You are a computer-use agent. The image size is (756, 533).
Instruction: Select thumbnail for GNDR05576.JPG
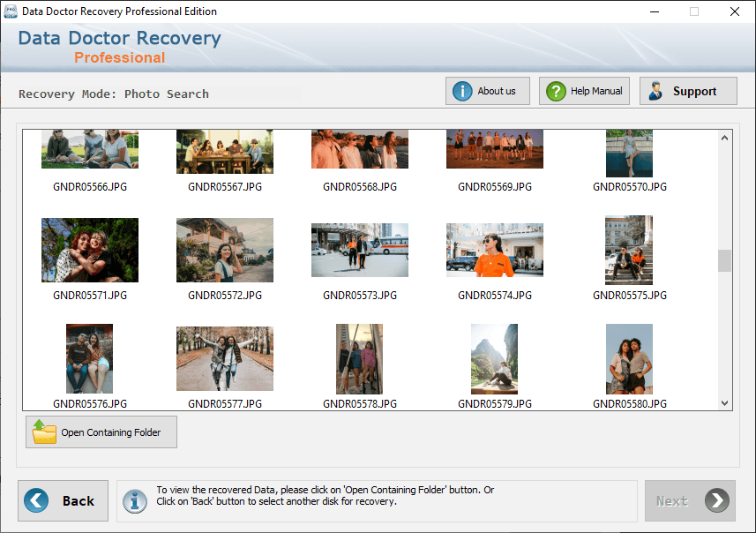90,358
